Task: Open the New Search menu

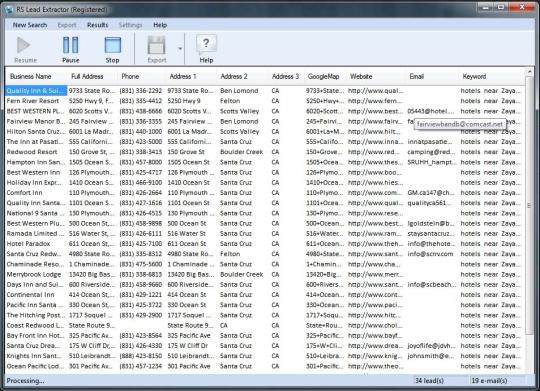Action: pos(30,25)
